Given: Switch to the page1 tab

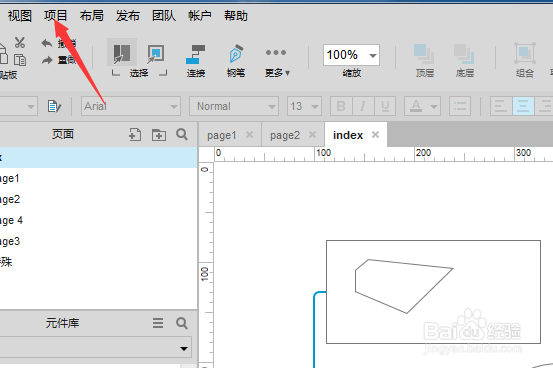Looking at the screenshot, I should coord(221,135).
